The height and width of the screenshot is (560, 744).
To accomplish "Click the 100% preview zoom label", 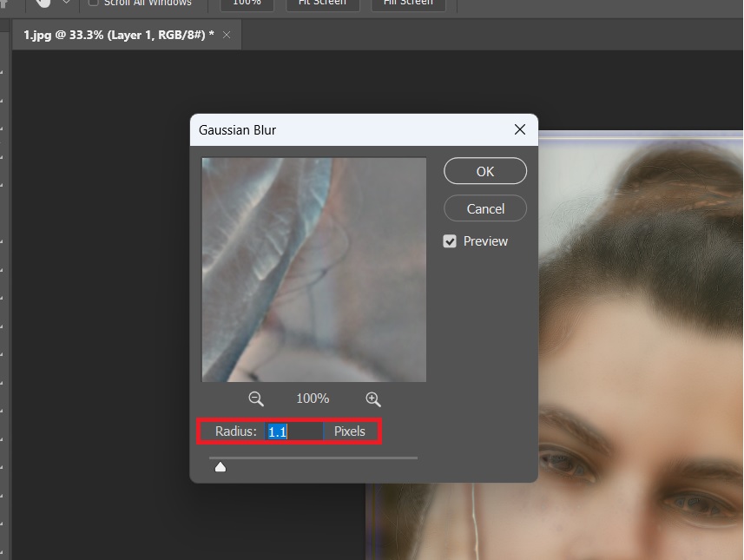I will (313, 399).
